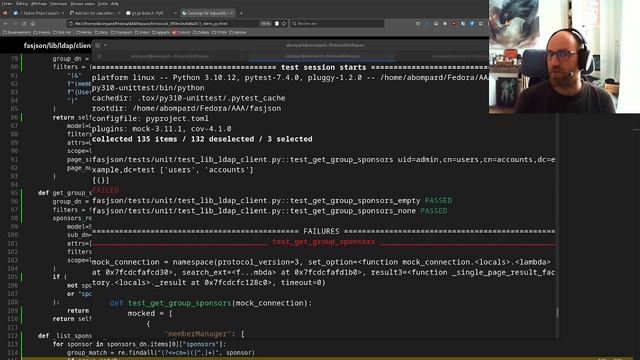Open the Bookmarklets bookmarks folder
This screenshot has height=360, width=640.
pyautogui.click(x=17, y=32)
